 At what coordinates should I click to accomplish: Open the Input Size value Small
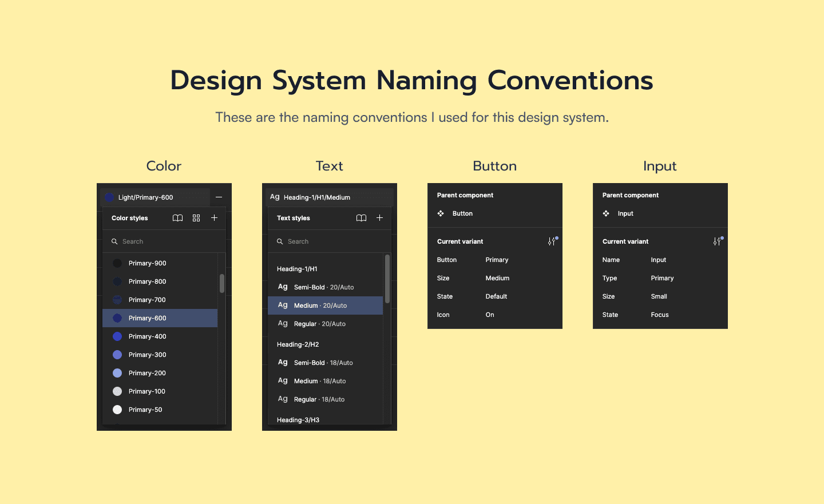(659, 296)
